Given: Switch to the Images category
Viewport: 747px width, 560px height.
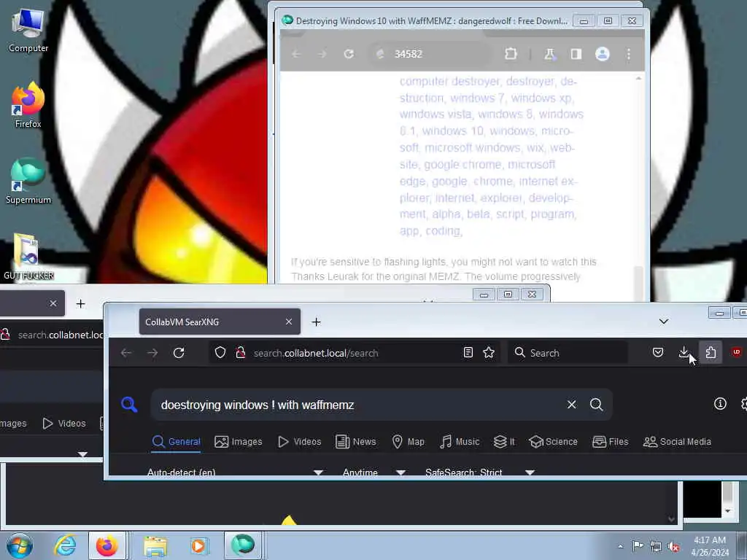Looking at the screenshot, I should coord(239,442).
